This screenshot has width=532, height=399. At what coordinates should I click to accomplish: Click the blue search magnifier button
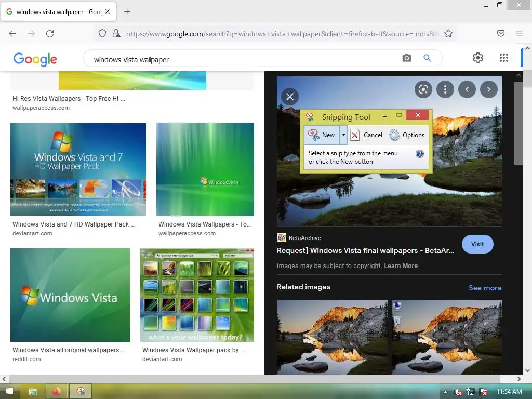click(427, 58)
